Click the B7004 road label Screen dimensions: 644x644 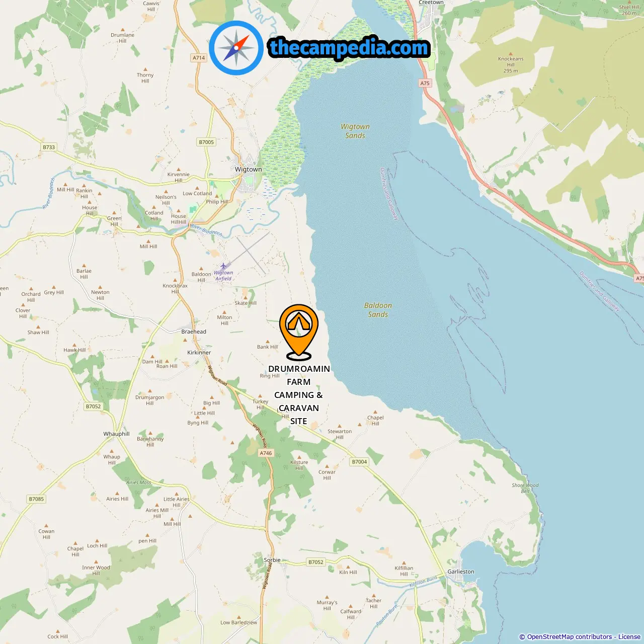[x=359, y=462]
